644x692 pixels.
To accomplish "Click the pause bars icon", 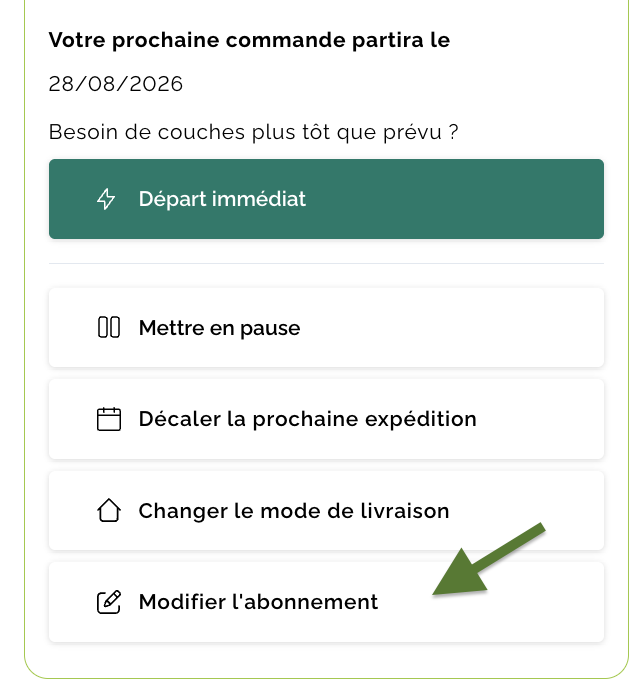I will (x=109, y=327).
